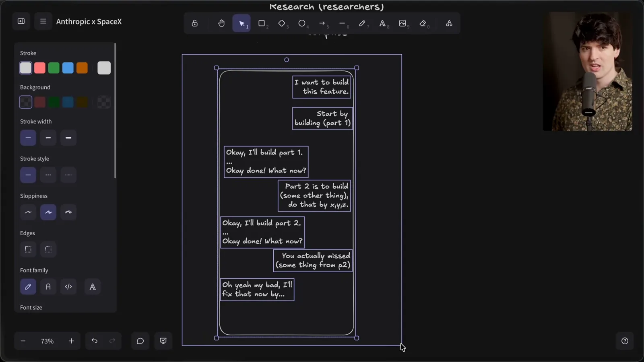Pick the orange stroke color
644x362 pixels.
coord(82,68)
